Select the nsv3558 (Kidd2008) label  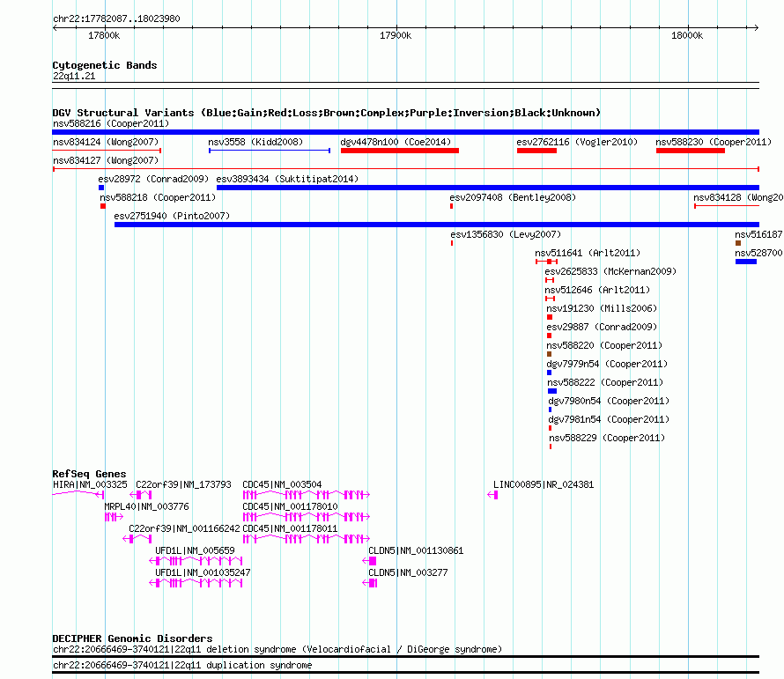point(255,142)
